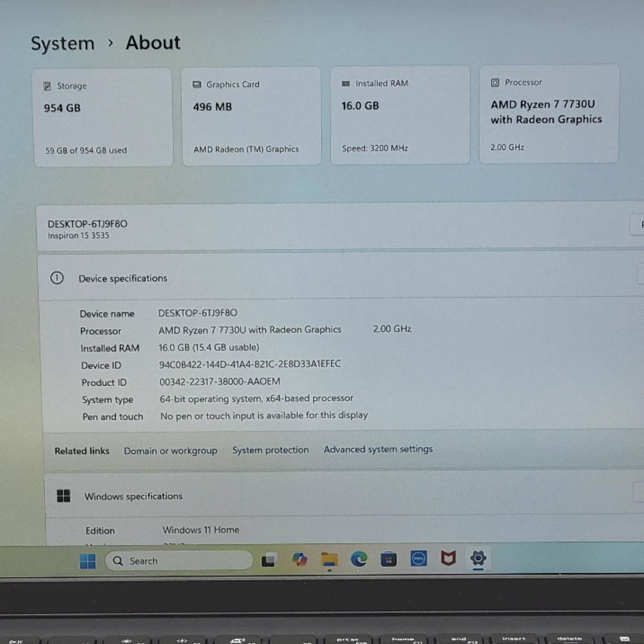Image resolution: width=644 pixels, height=644 pixels.
Task: Select the 'Windows 11 Home' edition value
Action: 200,530
